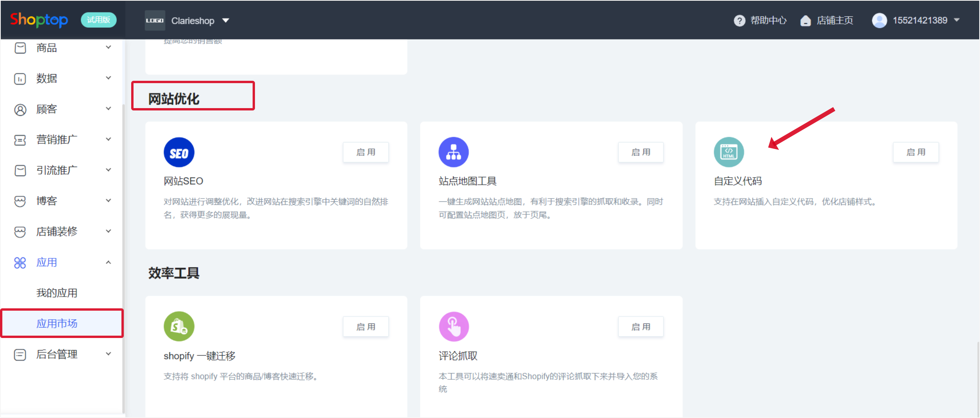Select the 应用 menu item
Viewport: 980px width, 418px height.
(46, 262)
